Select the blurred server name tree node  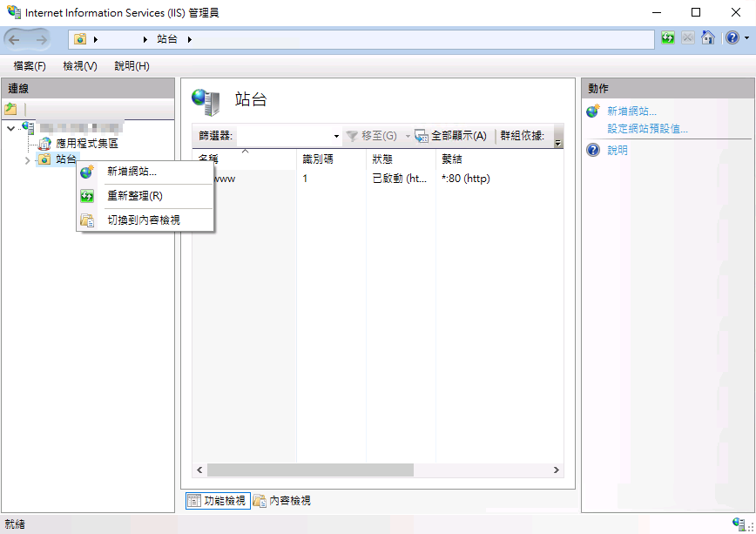79,128
